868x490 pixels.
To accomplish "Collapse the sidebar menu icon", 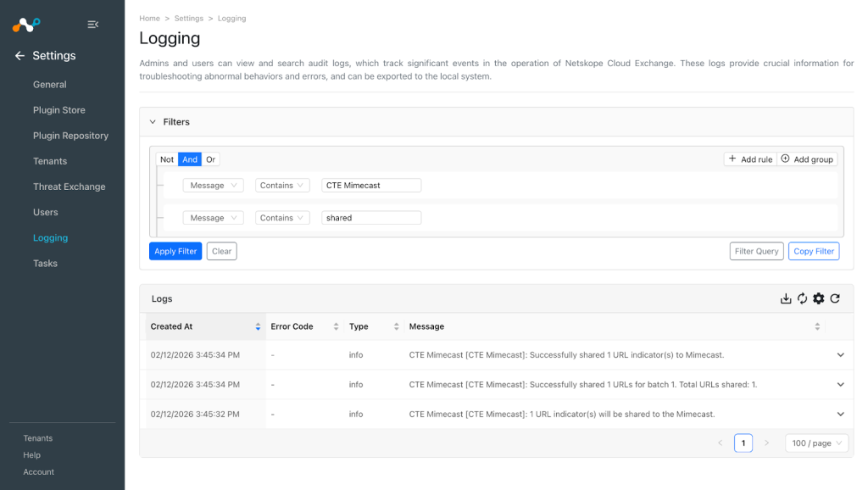I will tap(93, 25).
